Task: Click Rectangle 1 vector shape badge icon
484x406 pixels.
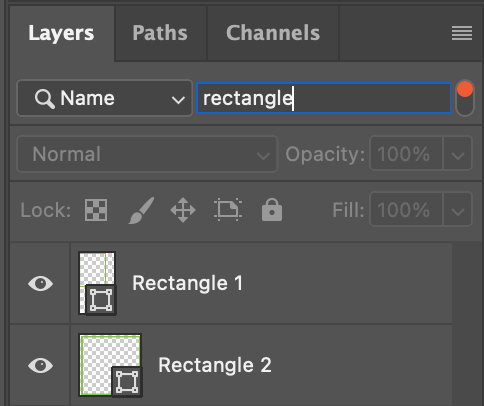Action: 101,300
